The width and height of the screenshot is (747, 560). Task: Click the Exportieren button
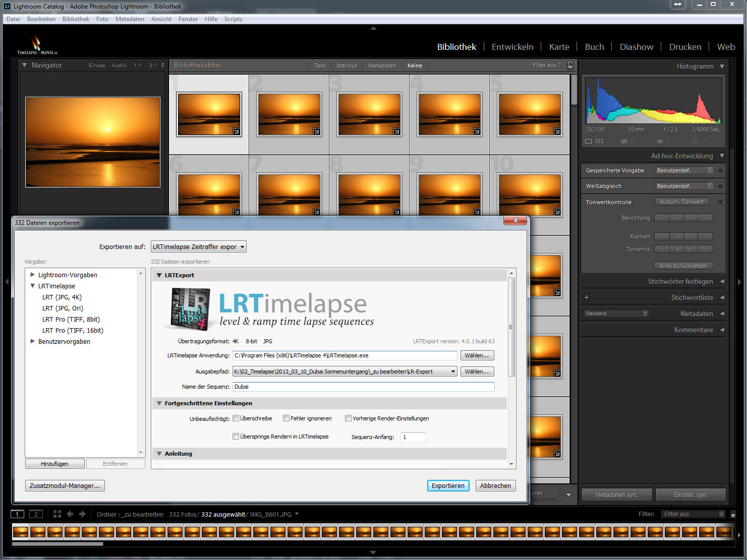(448, 485)
